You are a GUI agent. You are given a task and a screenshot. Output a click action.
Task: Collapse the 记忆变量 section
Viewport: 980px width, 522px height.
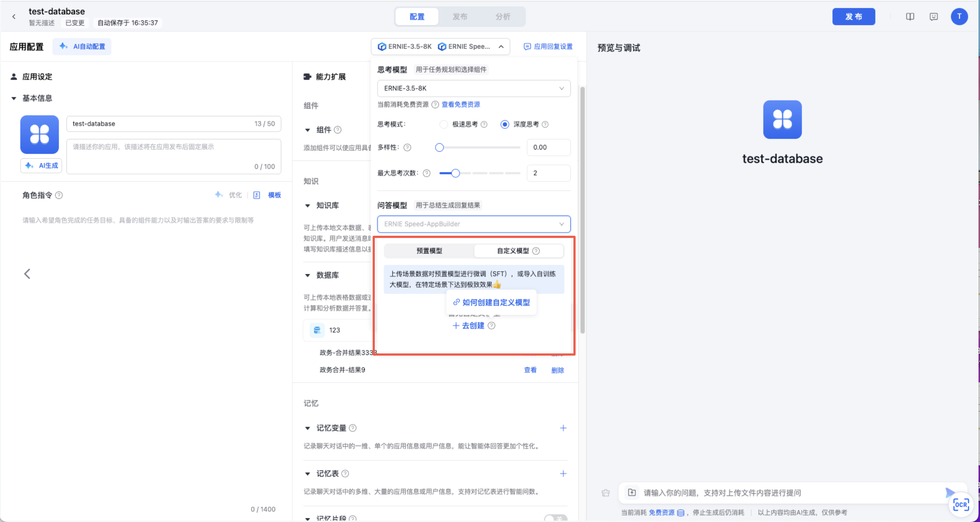307,428
